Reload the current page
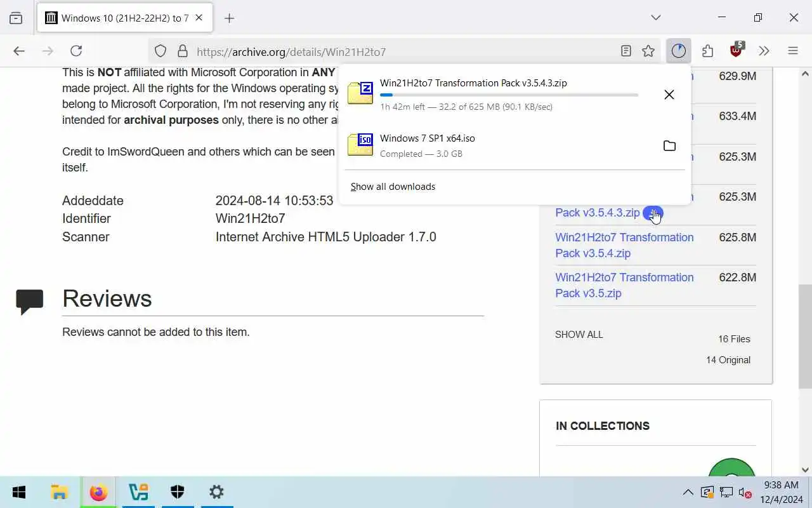This screenshot has width=812, height=508. [76, 51]
